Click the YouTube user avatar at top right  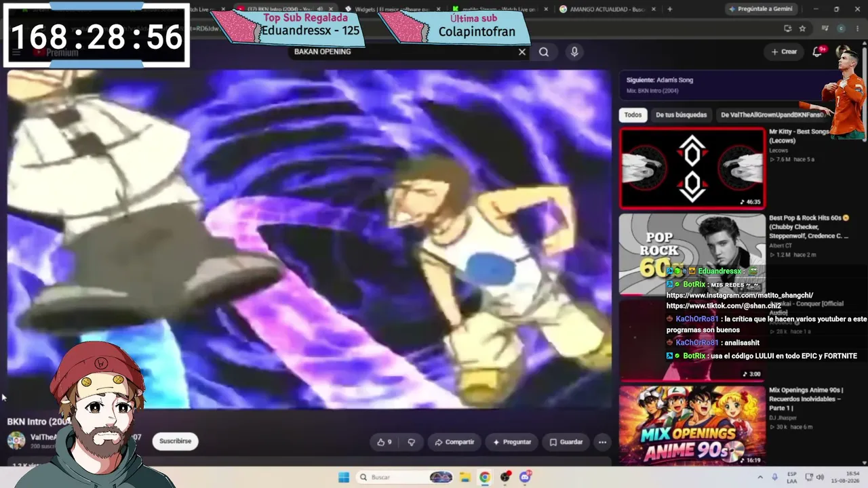(x=842, y=52)
